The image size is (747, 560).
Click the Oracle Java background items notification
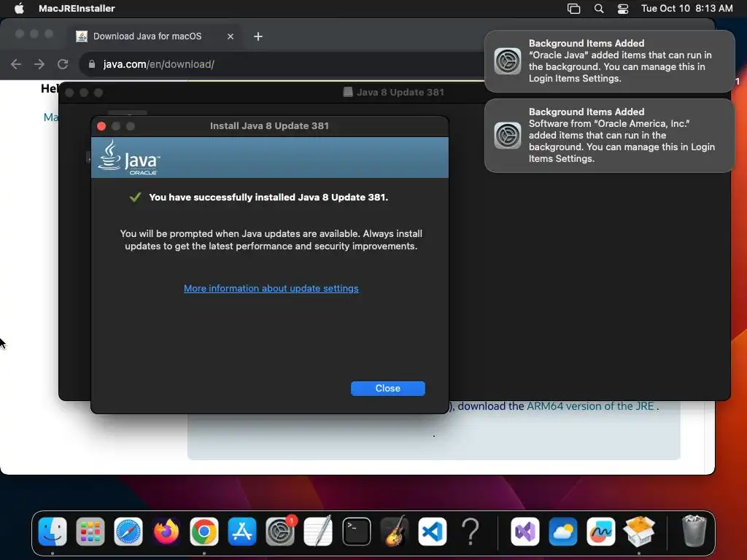coord(609,61)
